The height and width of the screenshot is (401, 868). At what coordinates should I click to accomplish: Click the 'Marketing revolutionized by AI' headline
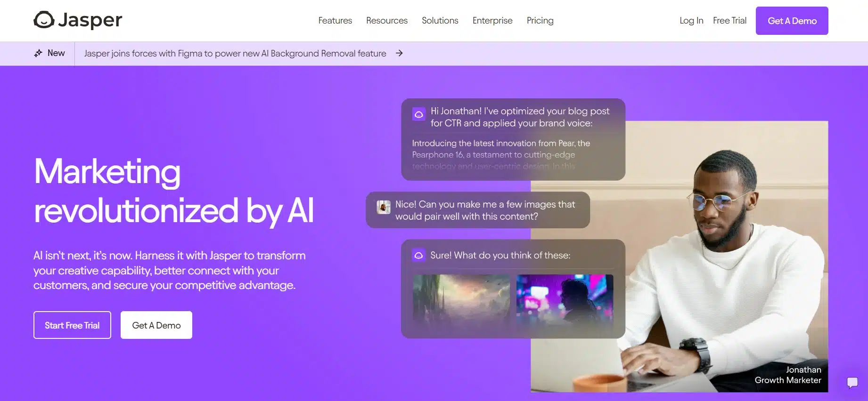click(x=173, y=191)
